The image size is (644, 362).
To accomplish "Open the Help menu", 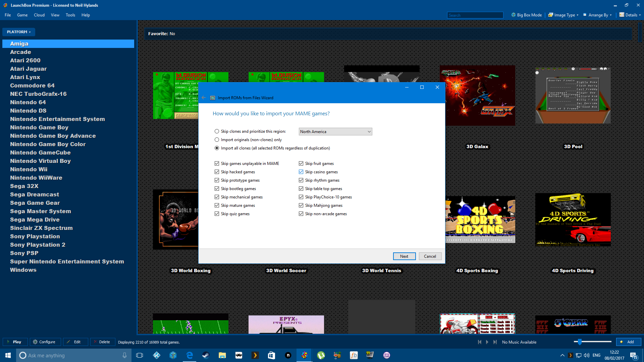I will tap(86, 15).
